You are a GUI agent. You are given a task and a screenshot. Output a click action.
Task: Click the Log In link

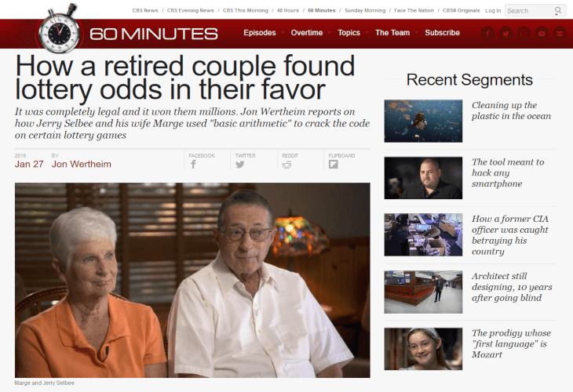click(493, 11)
